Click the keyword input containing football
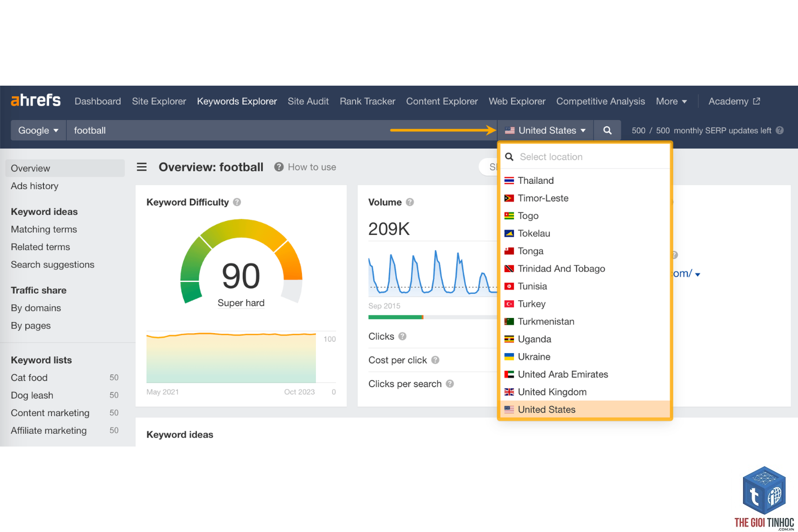Screen dimensions: 798x532 pyautogui.click(x=281, y=130)
